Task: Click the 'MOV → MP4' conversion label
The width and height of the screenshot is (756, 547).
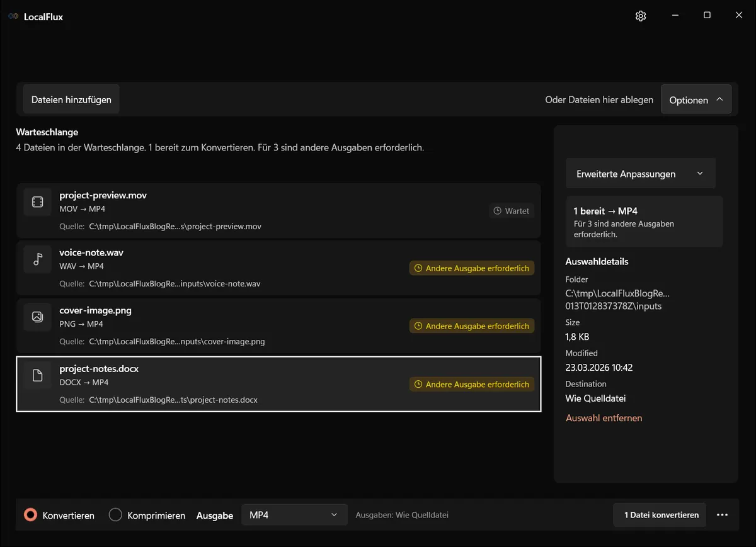Action: tap(82, 208)
